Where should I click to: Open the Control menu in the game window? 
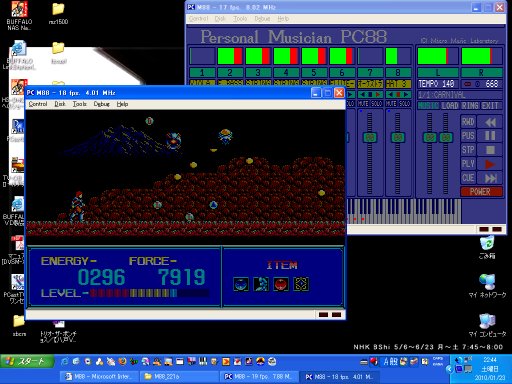click(38, 104)
